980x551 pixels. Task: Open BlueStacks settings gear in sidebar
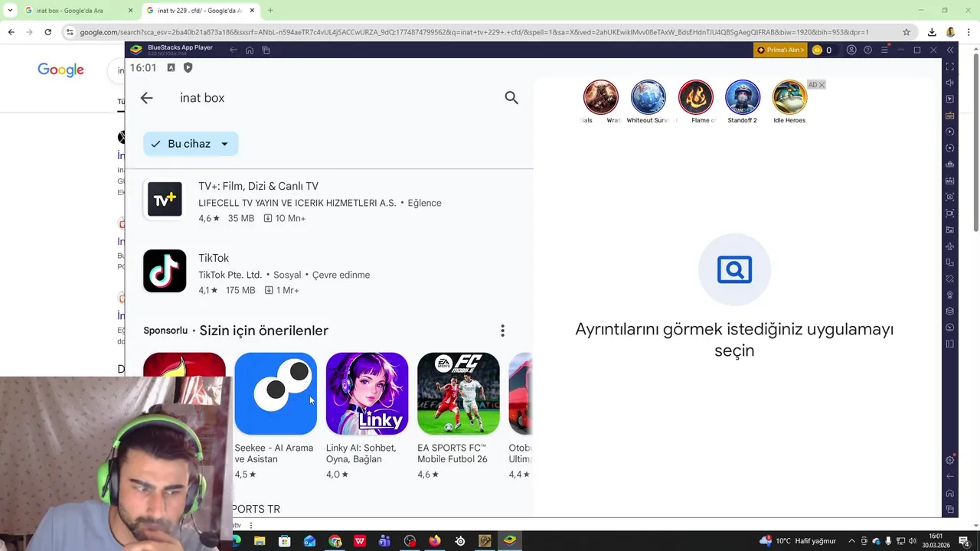coord(950,460)
